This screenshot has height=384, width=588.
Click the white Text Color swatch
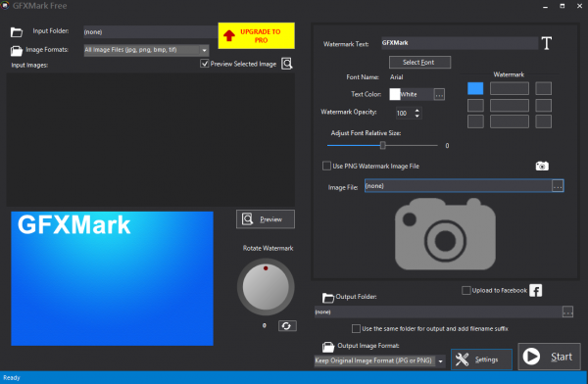point(395,94)
